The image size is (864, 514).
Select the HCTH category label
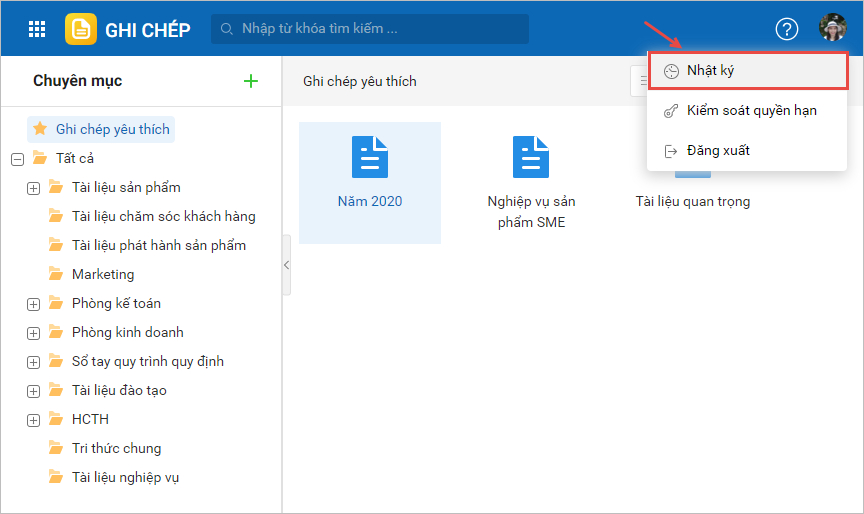[90, 419]
